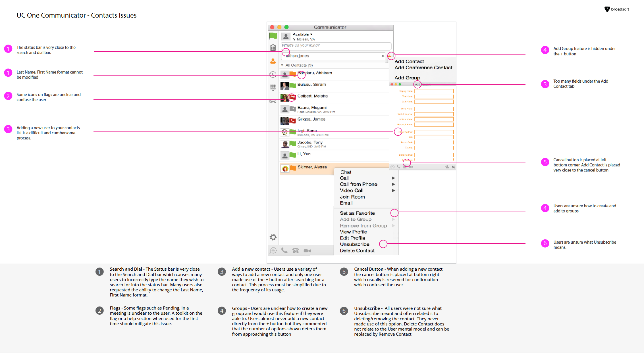Click Griggs, James's red phone flag
This screenshot has width=644, height=353.
point(292,121)
